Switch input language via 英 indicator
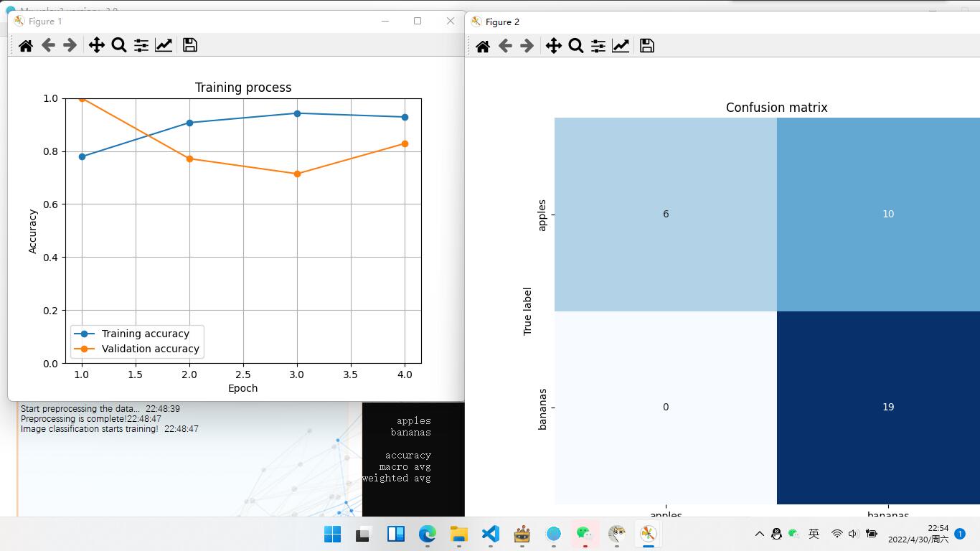 point(814,534)
